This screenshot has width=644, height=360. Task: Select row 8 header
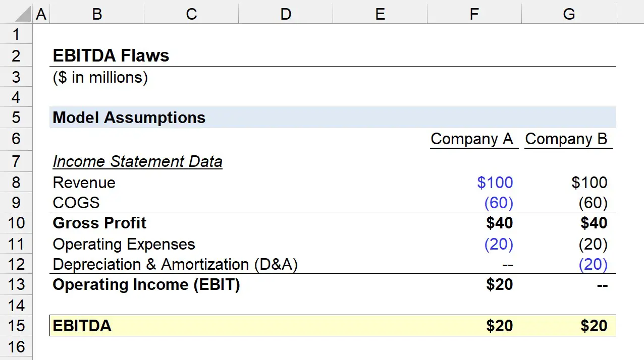[x=16, y=182]
